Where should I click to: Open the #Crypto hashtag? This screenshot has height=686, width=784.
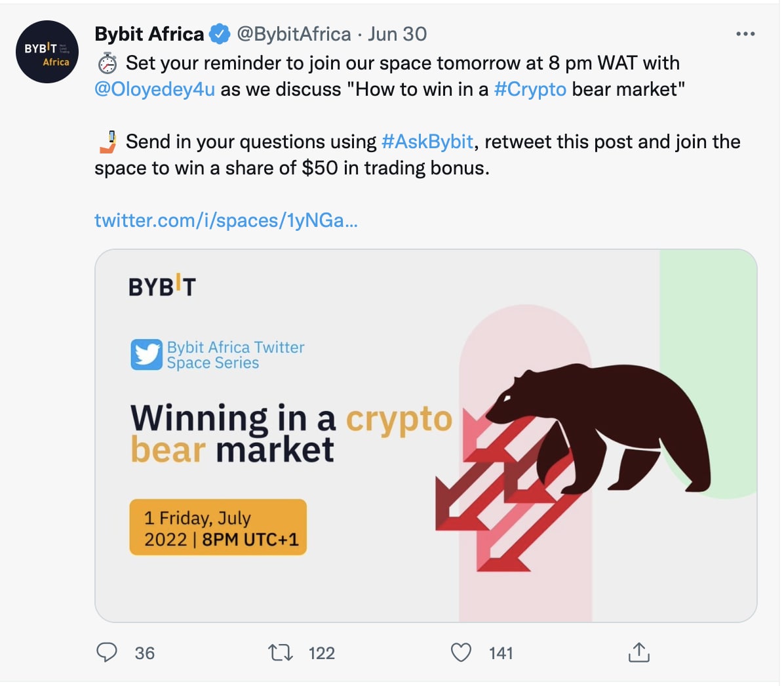click(530, 89)
